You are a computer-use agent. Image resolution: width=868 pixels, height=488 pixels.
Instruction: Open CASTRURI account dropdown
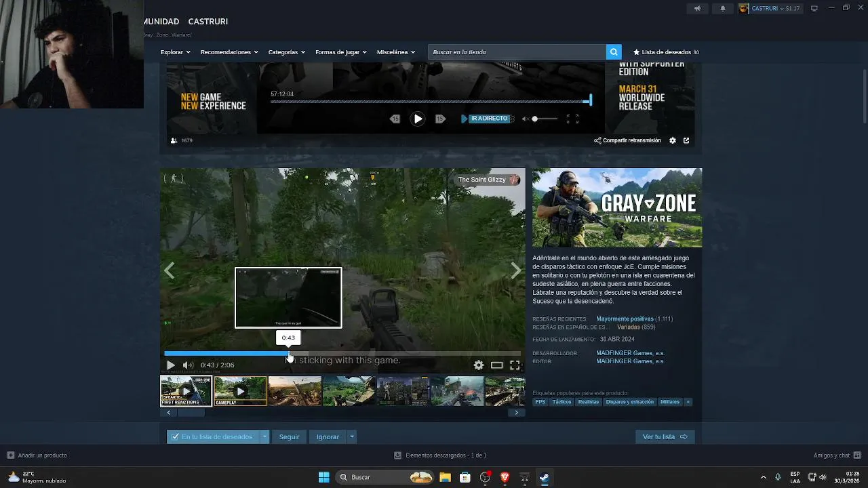click(770, 8)
